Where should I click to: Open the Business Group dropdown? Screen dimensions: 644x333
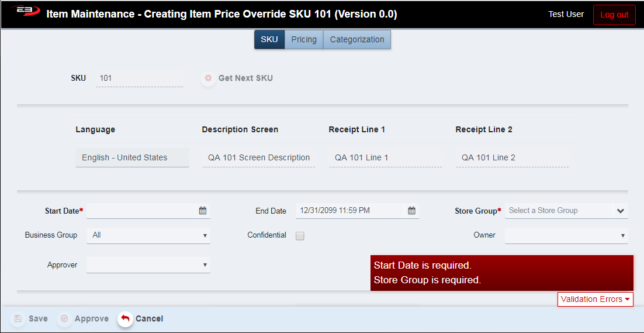click(x=148, y=235)
